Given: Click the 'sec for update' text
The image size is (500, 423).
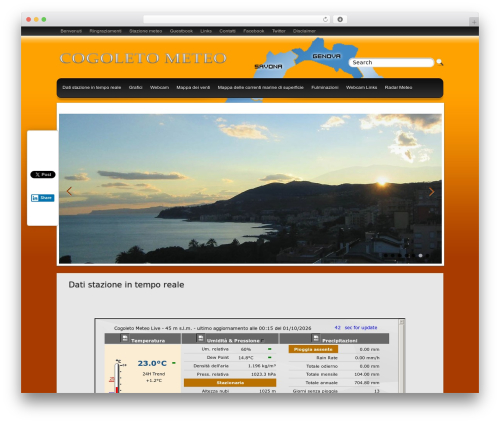Looking at the screenshot, I should tap(361, 328).
